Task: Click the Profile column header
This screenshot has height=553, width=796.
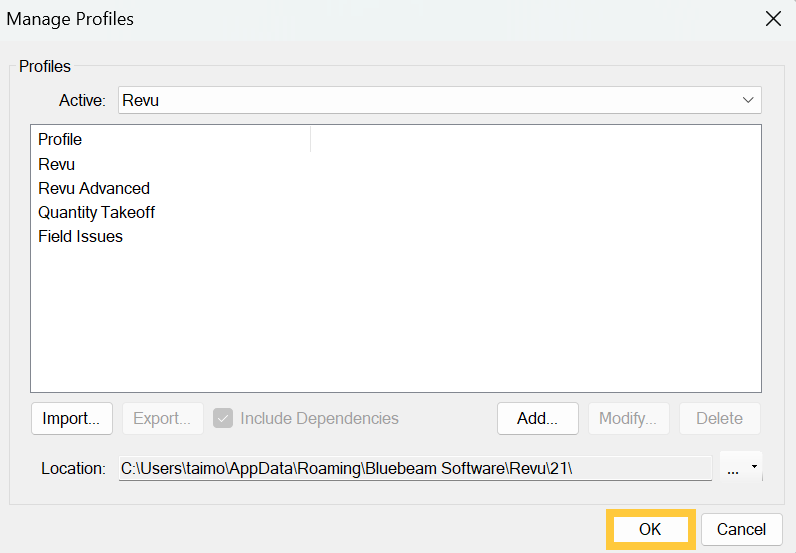Action: coord(172,139)
